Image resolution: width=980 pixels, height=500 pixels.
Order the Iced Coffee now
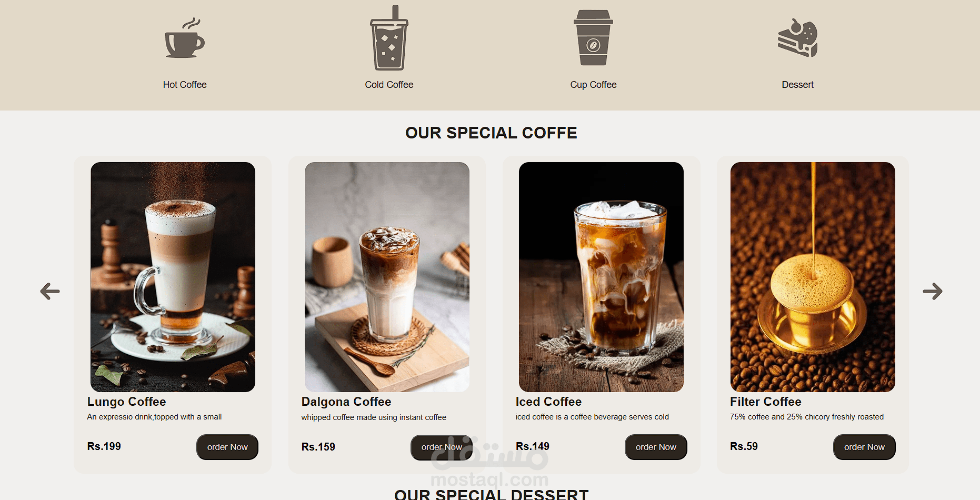(656, 447)
